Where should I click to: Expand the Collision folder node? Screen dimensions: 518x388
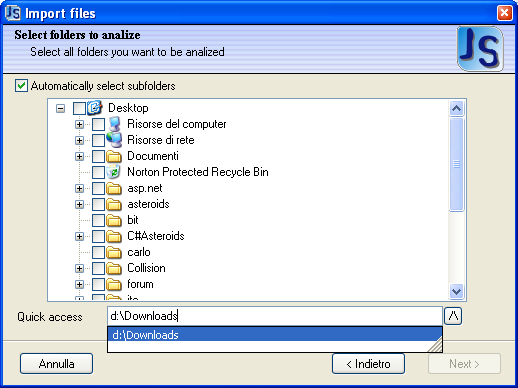point(79,268)
